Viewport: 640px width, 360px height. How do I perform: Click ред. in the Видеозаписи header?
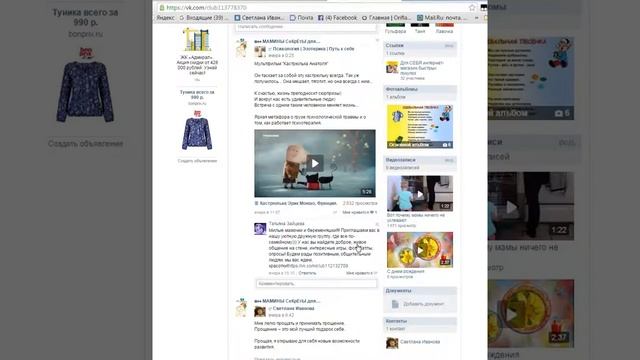pos(449,160)
